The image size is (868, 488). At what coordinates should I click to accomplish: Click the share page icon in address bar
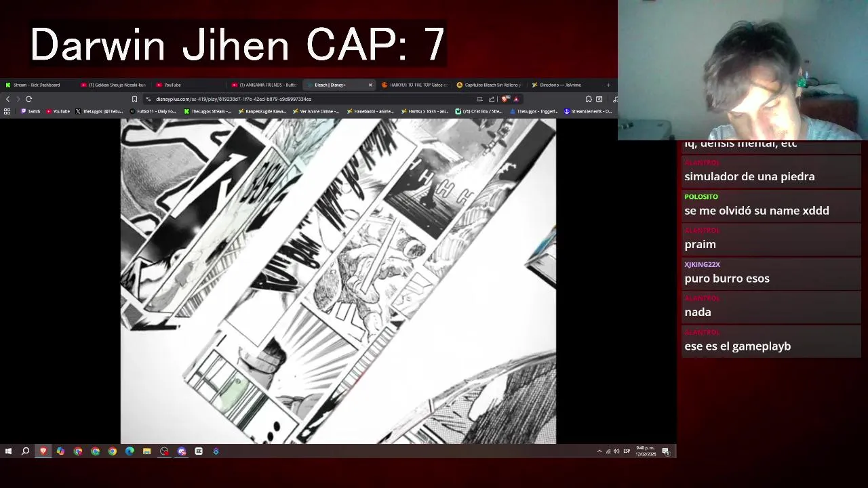point(492,99)
